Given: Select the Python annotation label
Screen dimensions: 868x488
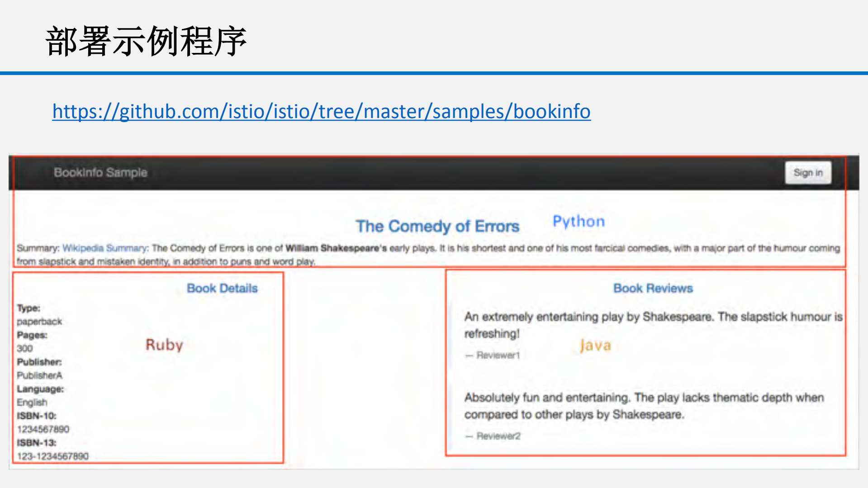Looking at the screenshot, I should coord(578,222).
